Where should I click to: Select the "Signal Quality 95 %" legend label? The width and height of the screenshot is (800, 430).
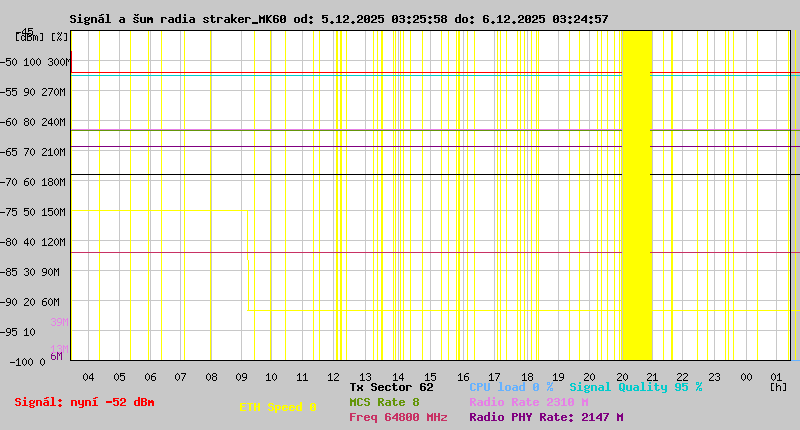pos(636,386)
